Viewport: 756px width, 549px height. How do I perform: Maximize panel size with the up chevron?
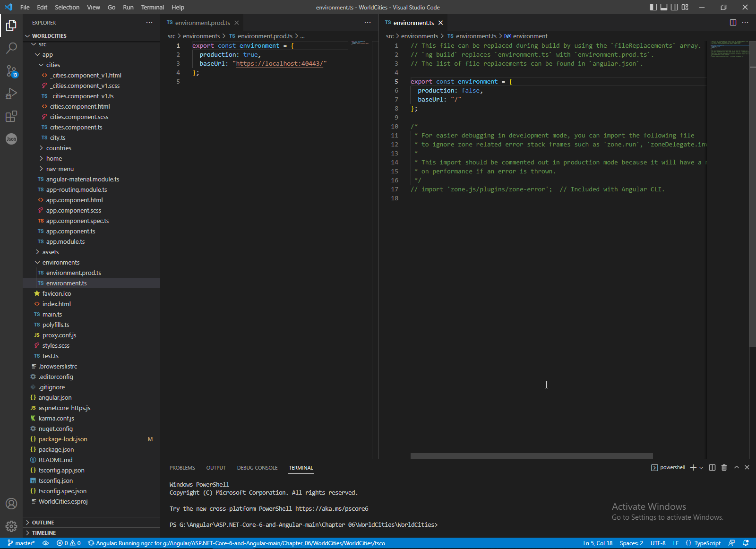[736, 467]
